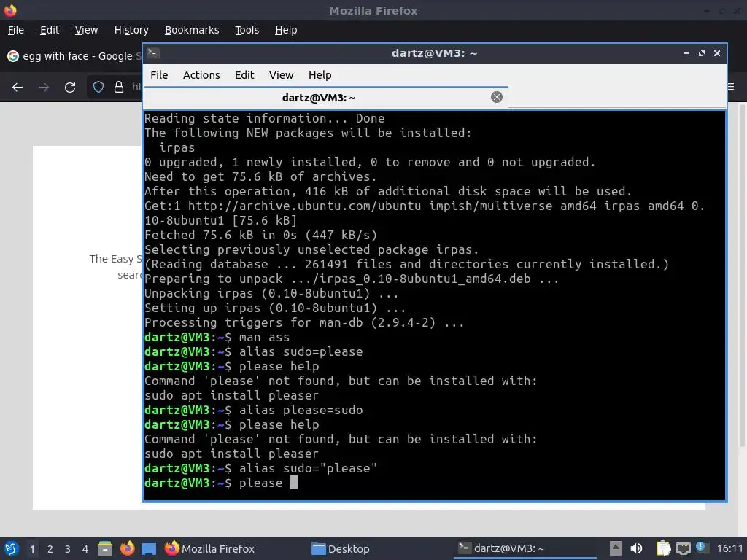
Task: Open the network tray icon
Action: (x=683, y=548)
